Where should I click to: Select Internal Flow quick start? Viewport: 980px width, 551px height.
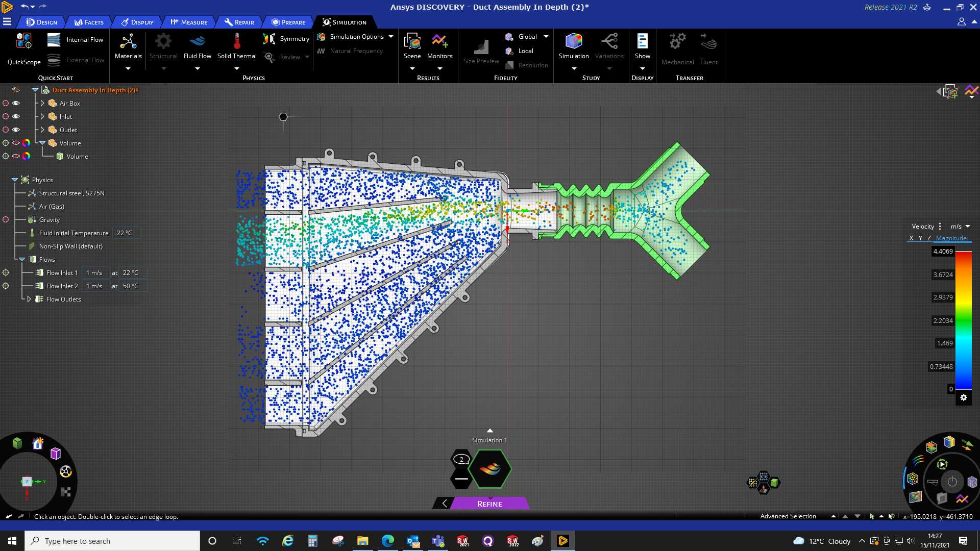click(x=75, y=40)
